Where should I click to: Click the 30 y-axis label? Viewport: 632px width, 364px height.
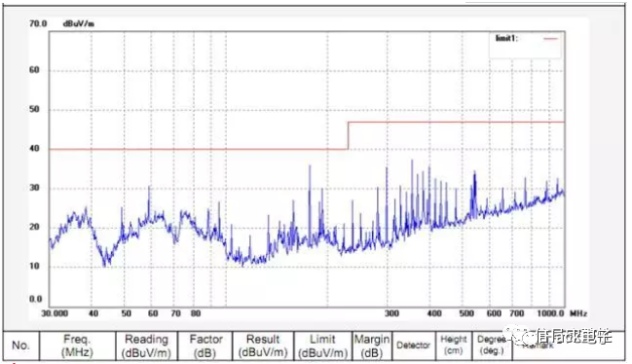pyautogui.click(x=35, y=188)
